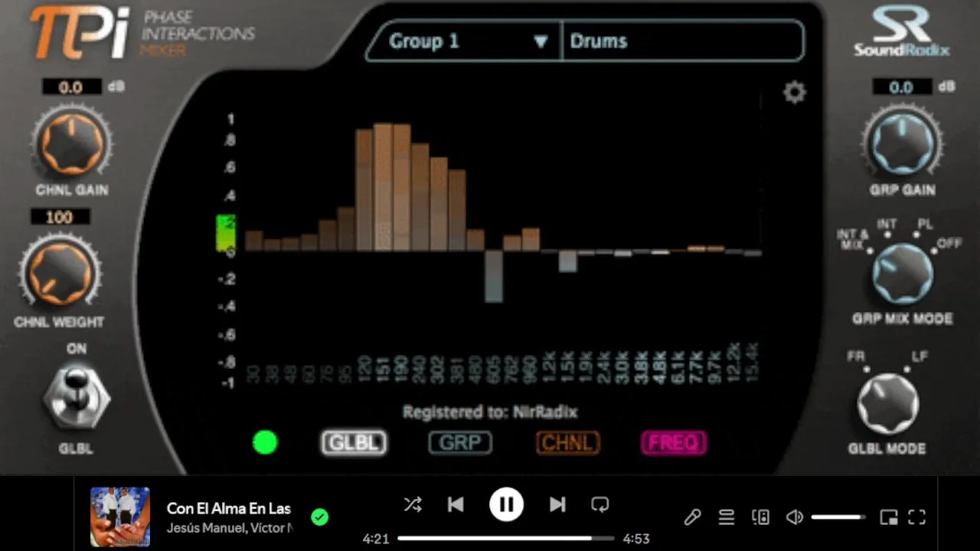The image size is (980, 551).
Task: Click the green correlation meter
Action: (226, 233)
